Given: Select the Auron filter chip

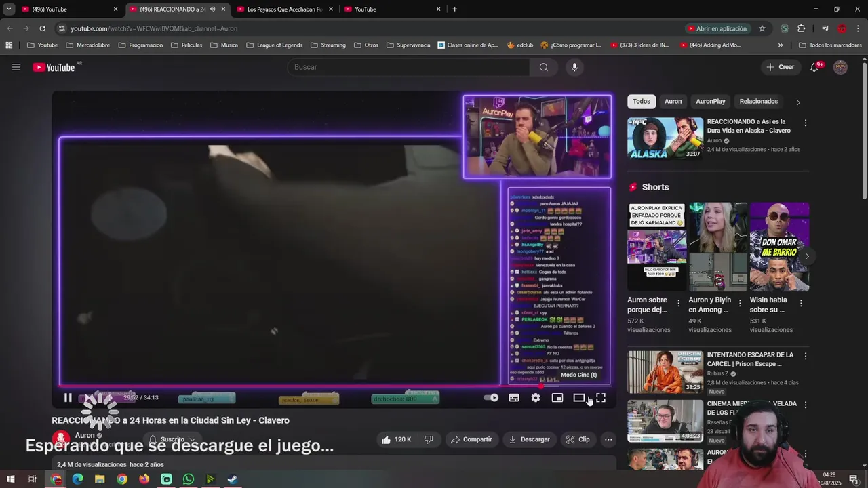Looking at the screenshot, I should (673, 102).
